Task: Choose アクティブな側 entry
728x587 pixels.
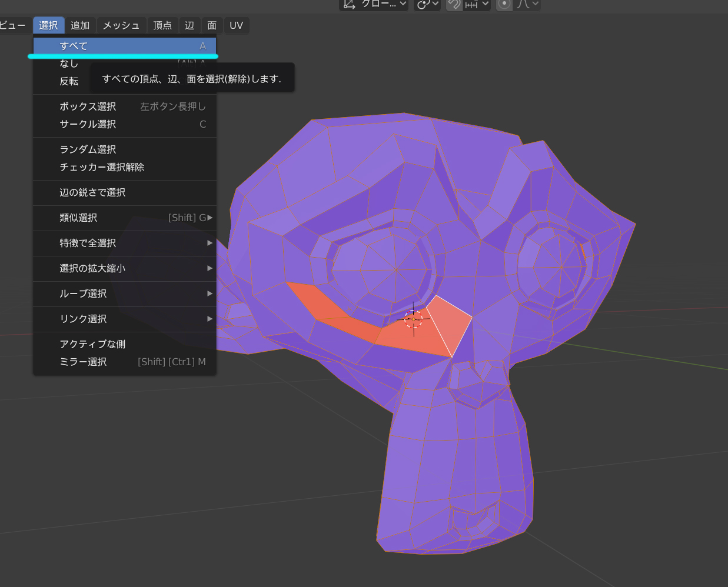Action: 125,344
